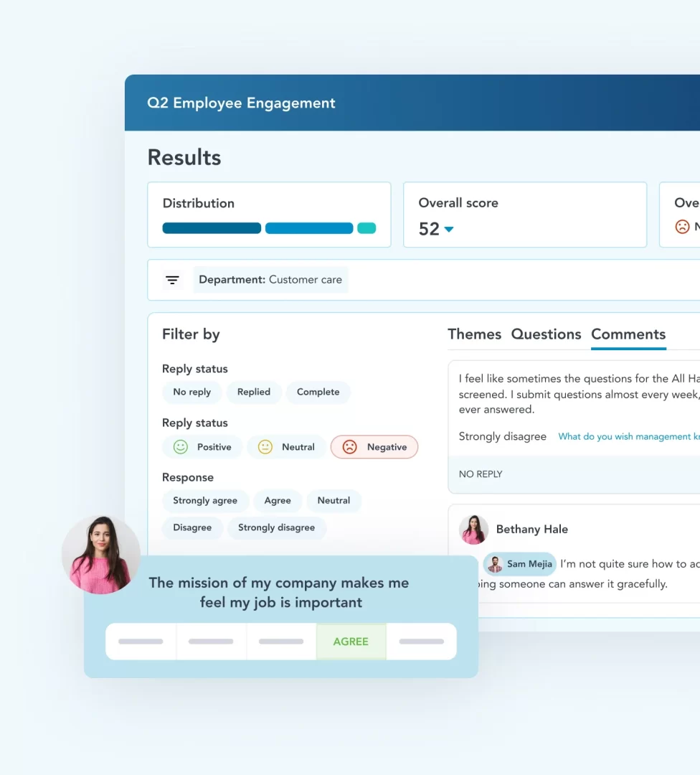Select the AGREE survey answer
The image size is (700, 775).
(351, 642)
